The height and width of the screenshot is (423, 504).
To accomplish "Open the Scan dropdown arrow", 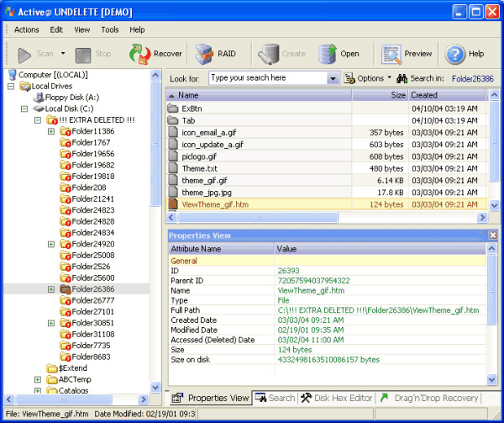I will [63, 53].
